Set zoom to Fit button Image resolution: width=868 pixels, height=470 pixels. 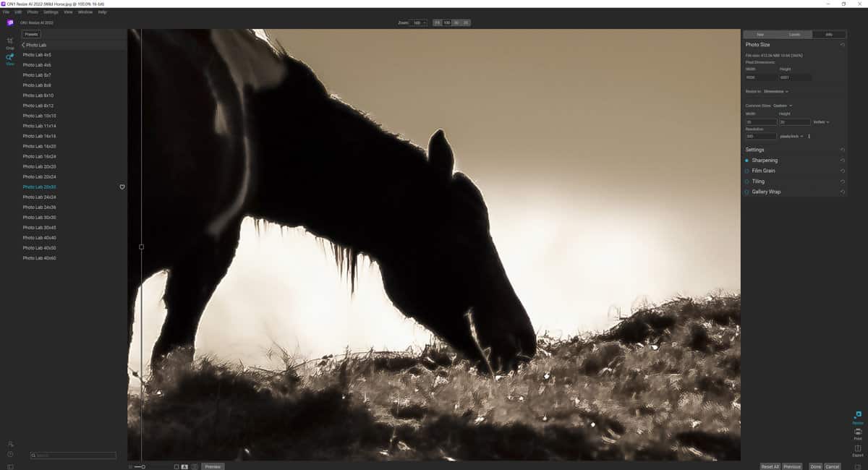tap(437, 23)
